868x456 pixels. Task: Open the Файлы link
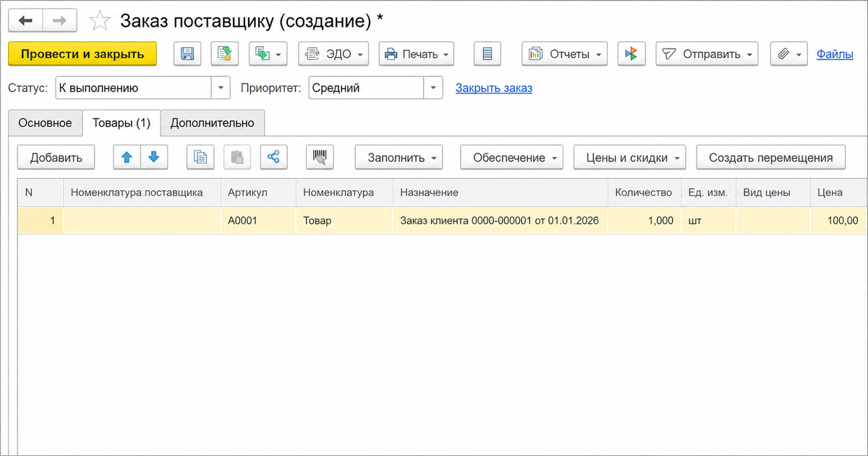tap(835, 54)
